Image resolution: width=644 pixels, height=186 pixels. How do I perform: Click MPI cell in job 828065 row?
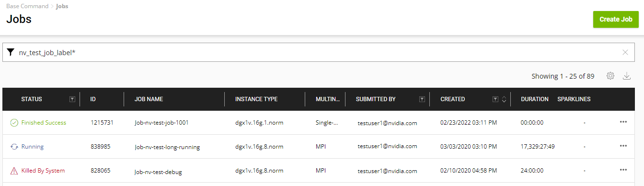pos(321,171)
